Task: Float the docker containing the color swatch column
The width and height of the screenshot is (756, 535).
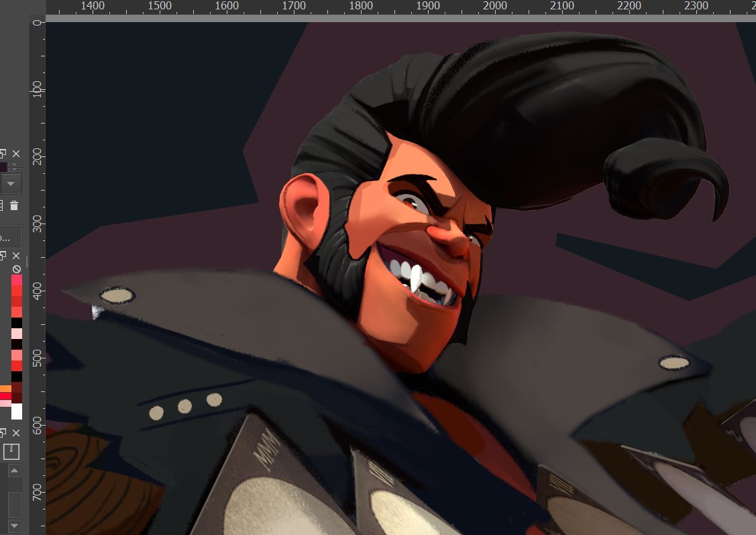Action: pos(3,256)
